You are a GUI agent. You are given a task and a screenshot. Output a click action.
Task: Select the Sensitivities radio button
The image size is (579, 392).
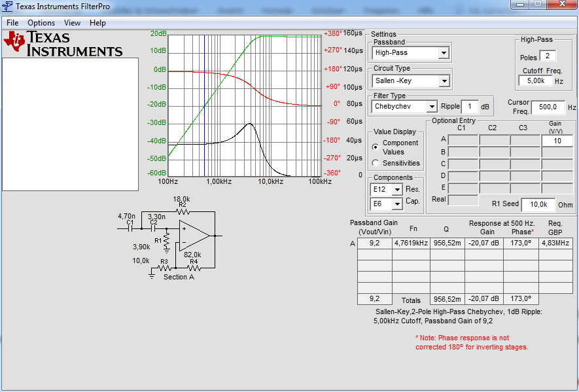tap(376, 163)
